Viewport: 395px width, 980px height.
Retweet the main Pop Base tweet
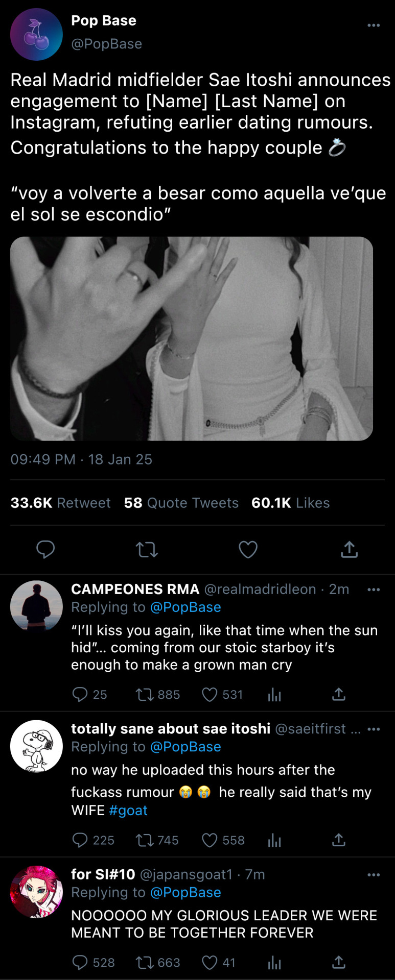coord(147,549)
